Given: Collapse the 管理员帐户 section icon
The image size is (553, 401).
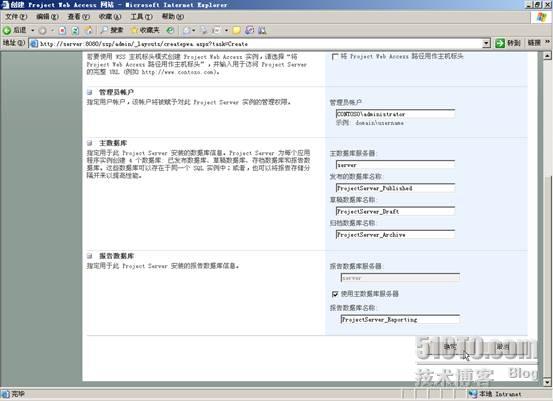Looking at the screenshot, I should point(90,92).
